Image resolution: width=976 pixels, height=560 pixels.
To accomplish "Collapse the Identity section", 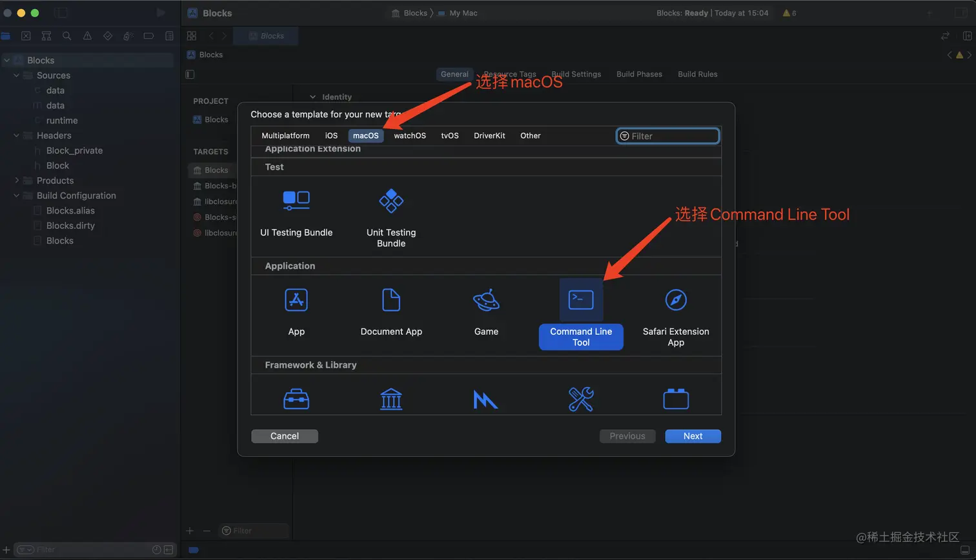I will pos(313,97).
